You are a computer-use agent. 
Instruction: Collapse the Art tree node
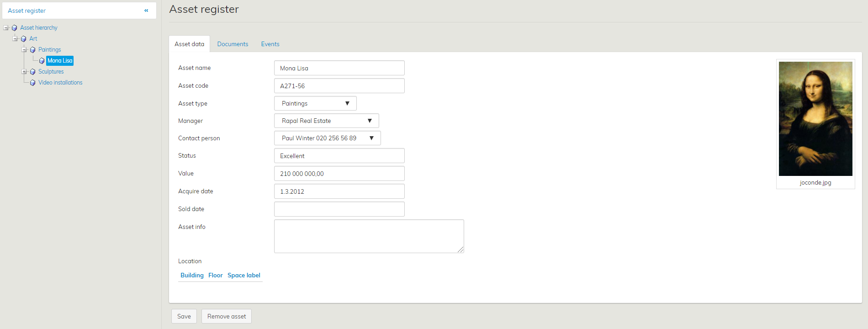coord(15,39)
